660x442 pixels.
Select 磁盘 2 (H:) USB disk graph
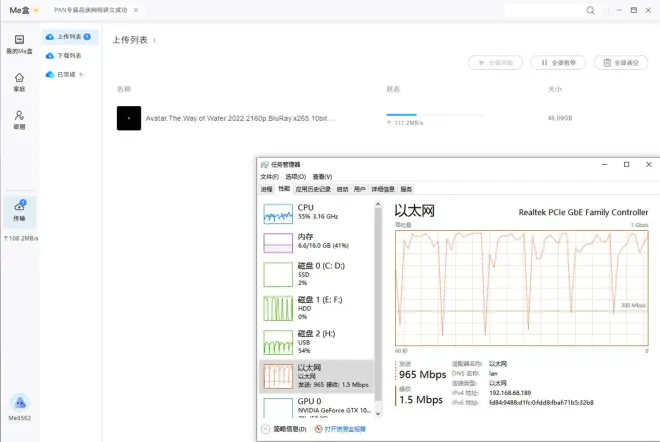[317, 339]
